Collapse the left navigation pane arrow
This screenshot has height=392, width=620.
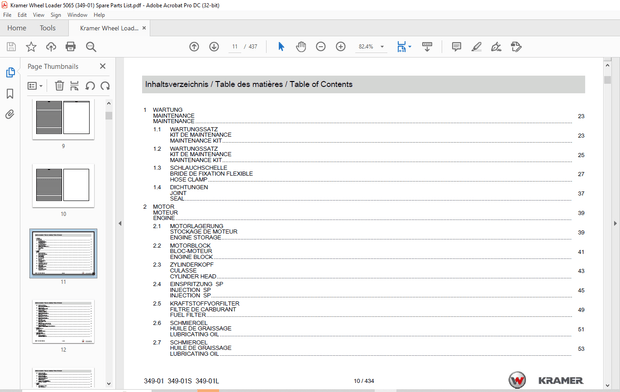pyautogui.click(x=120, y=223)
